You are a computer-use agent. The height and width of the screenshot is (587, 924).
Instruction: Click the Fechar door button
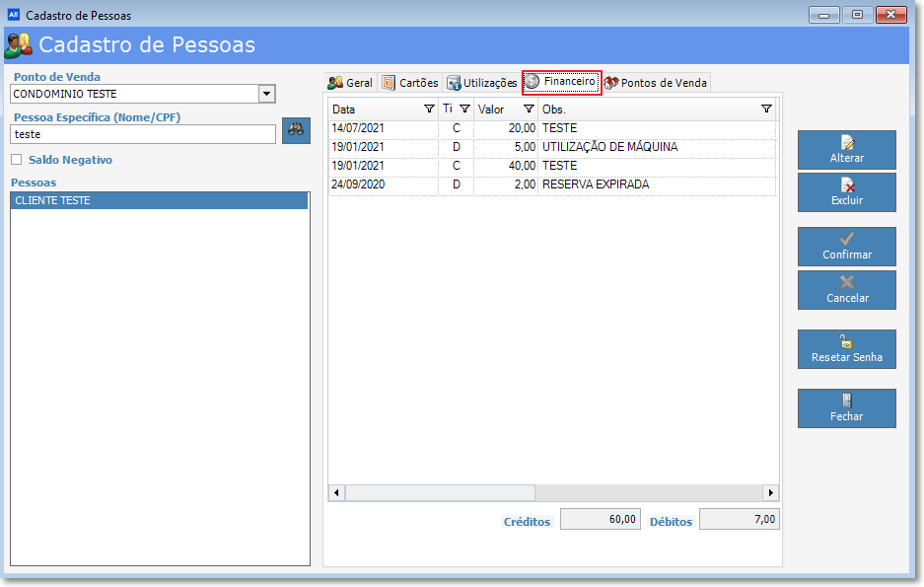point(846,408)
